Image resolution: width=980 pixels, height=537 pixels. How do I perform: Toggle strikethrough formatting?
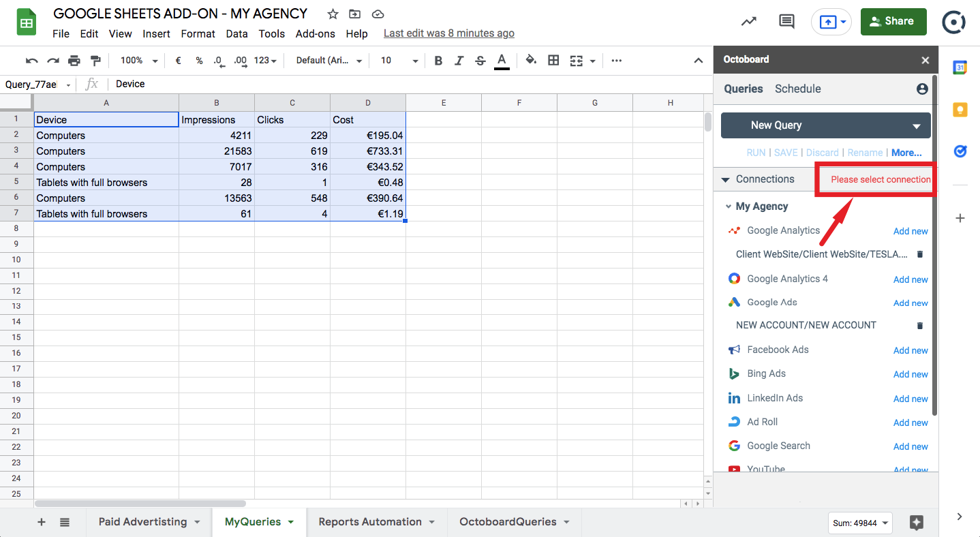click(480, 61)
